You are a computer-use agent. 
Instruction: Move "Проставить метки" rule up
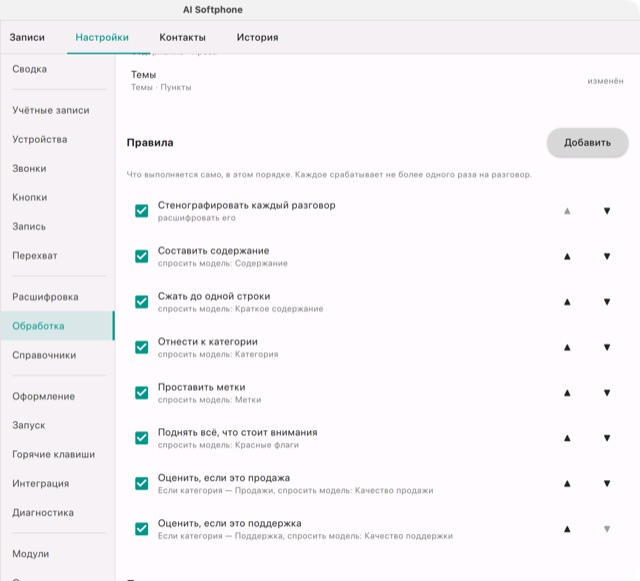click(x=567, y=393)
